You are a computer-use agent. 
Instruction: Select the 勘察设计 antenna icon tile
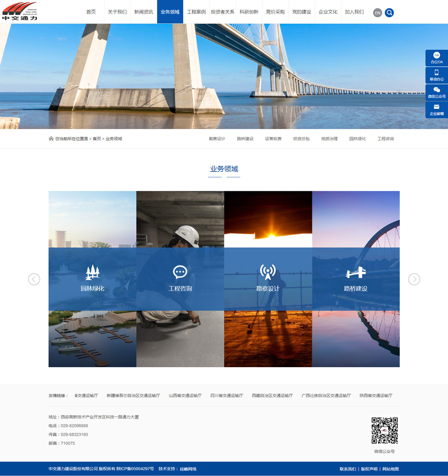tap(268, 272)
